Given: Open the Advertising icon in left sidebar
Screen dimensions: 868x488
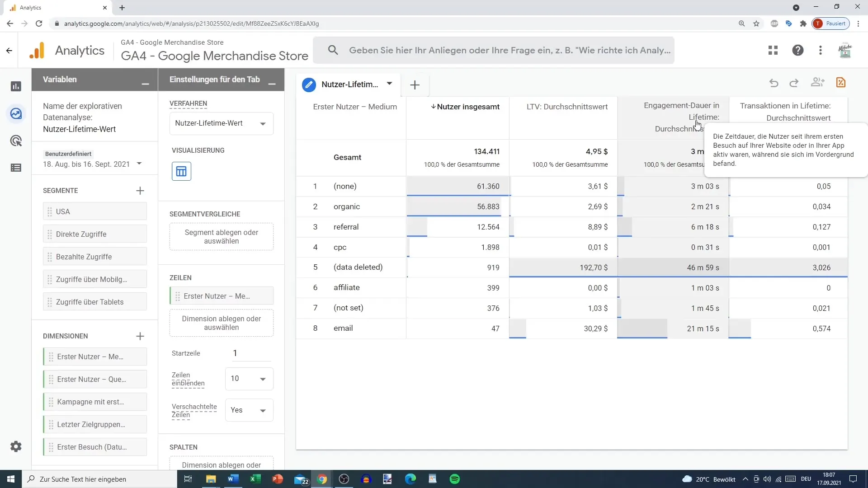Looking at the screenshot, I should pyautogui.click(x=16, y=141).
